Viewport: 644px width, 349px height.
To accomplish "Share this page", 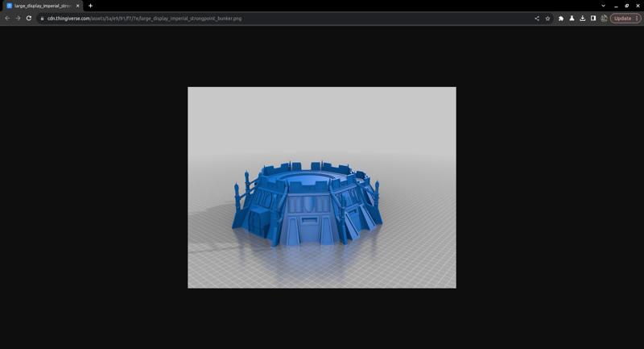I will (x=537, y=19).
